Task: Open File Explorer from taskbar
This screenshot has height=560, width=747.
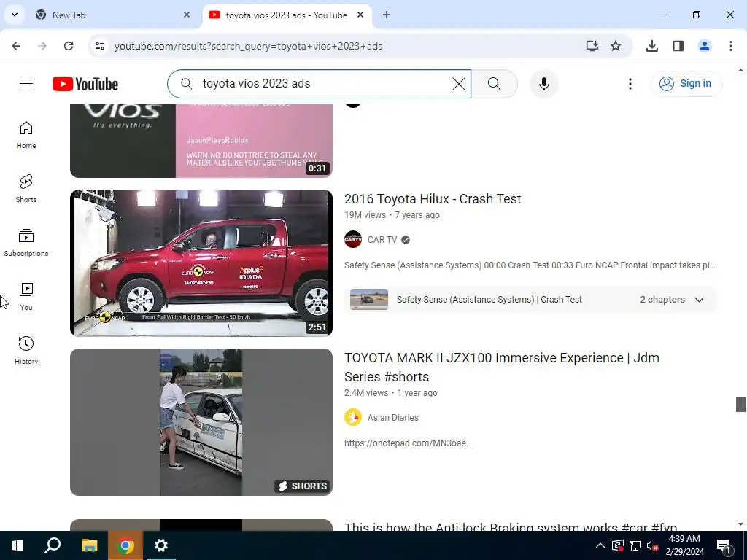Action: [89, 545]
